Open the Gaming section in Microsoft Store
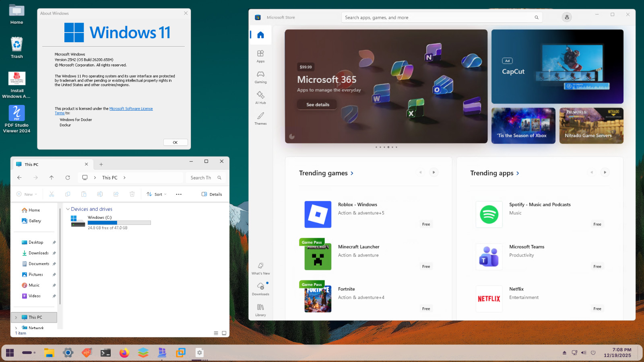The height and width of the screenshot is (362, 644). pos(260,77)
